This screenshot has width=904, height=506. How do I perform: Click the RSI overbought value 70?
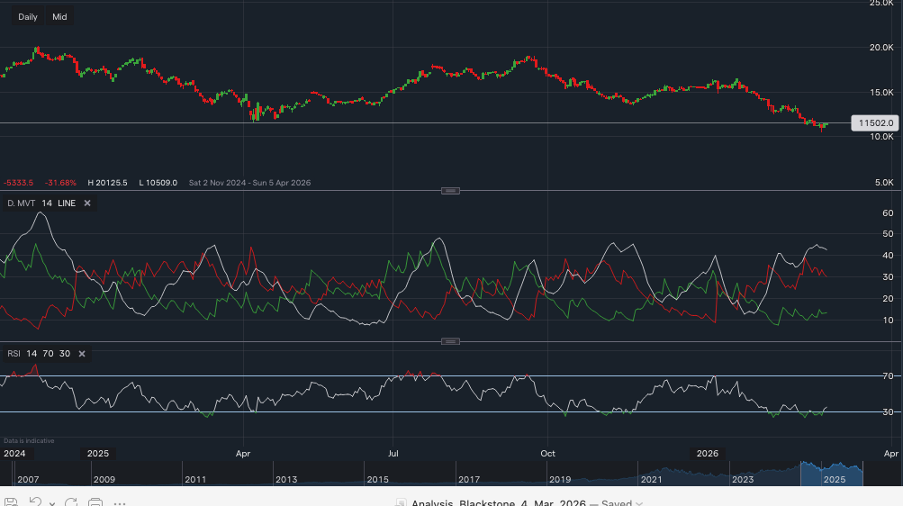click(48, 354)
